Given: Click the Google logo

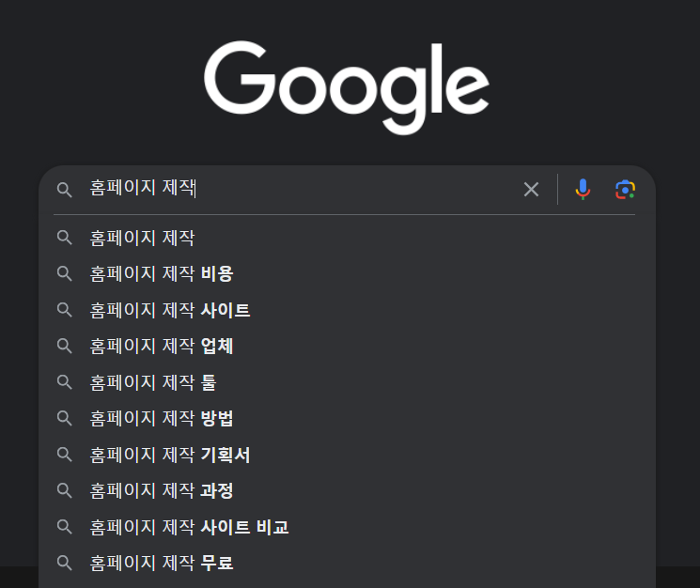Looking at the screenshot, I should pyautogui.click(x=347, y=87).
